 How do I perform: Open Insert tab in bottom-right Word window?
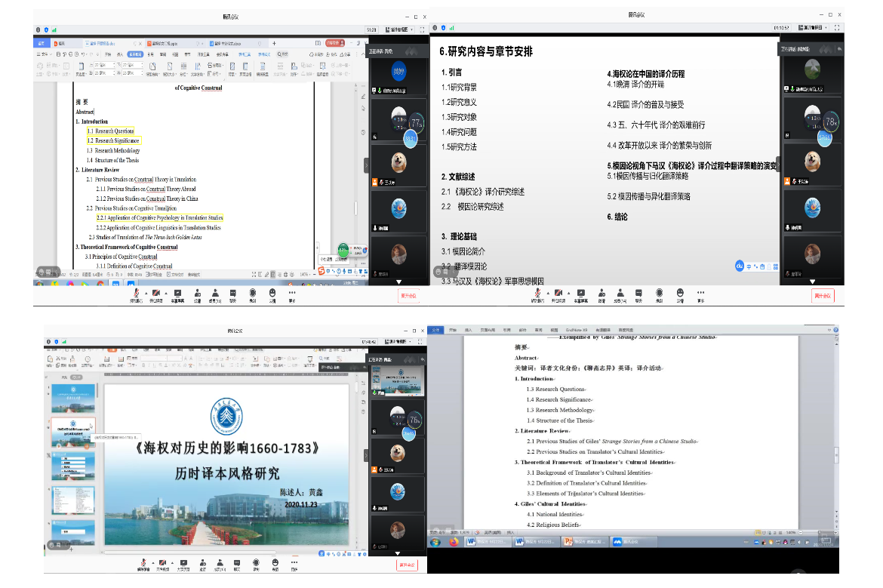[469, 330]
